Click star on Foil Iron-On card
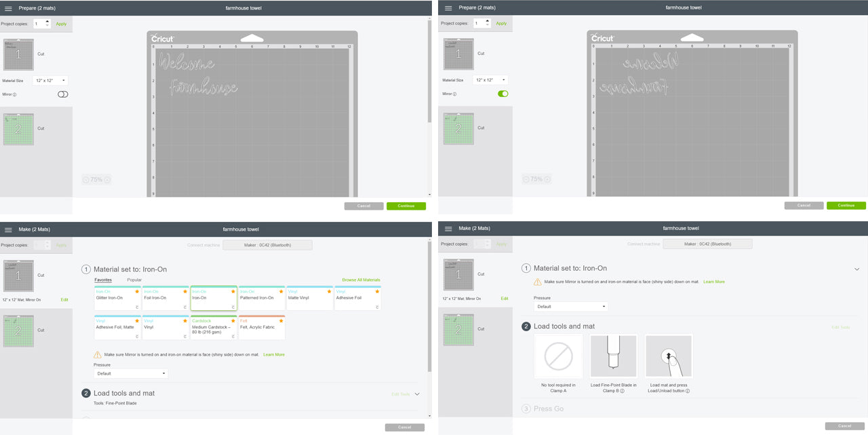The width and height of the screenshot is (868, 435). coord(185,291)
